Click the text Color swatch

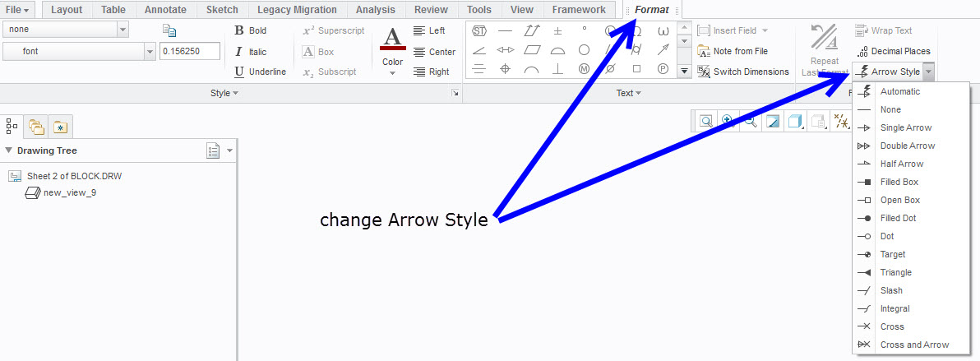(392, 38)
